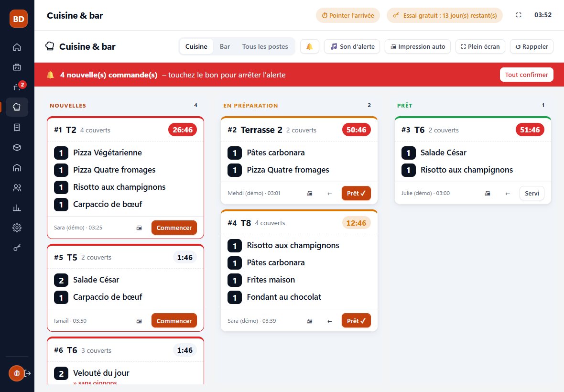Open the receipt icon in sidebar
The image size is (564, 392).
(17, 127)
